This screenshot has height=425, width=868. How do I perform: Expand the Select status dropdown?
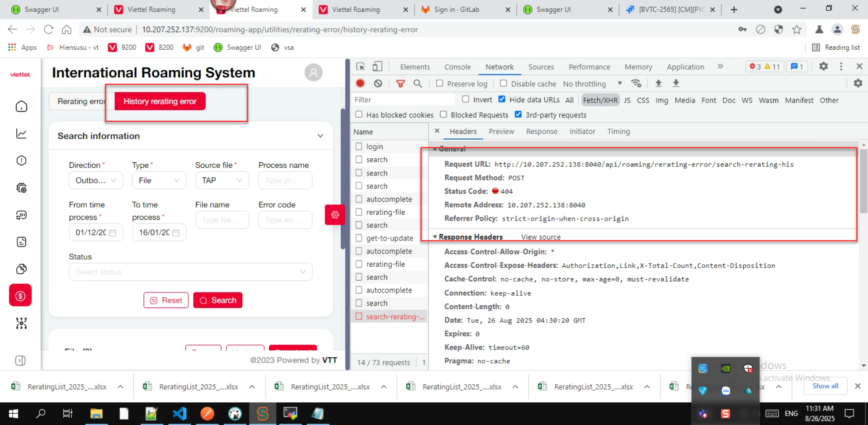click(x=190, y=272)
